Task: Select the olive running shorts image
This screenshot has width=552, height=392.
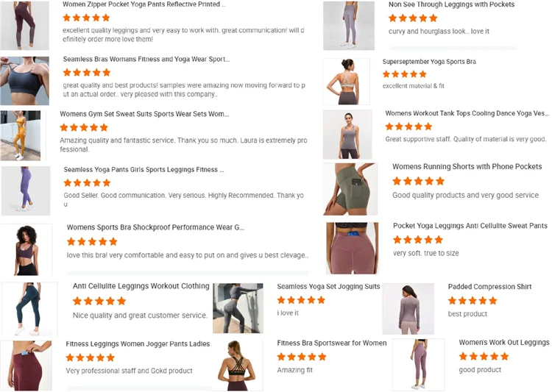Action: point(350,189)
